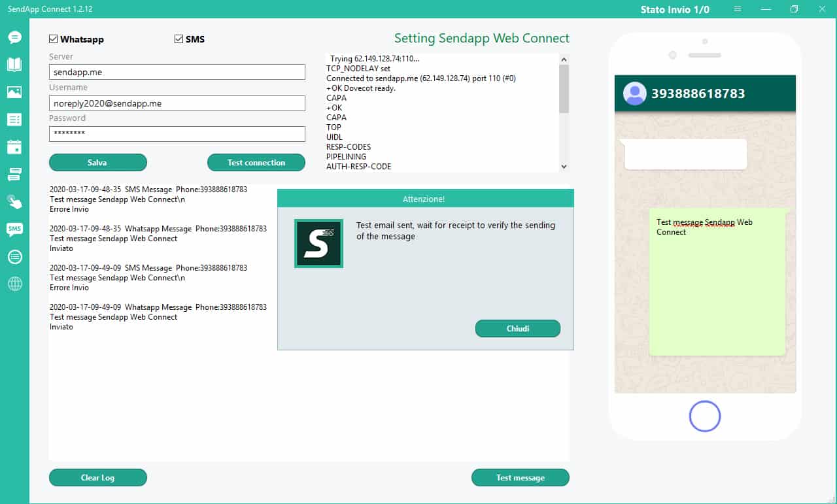Open the chat bubble icon in sidebar
The height and width of the screenshot is (504, 837).
coord(14,37)
